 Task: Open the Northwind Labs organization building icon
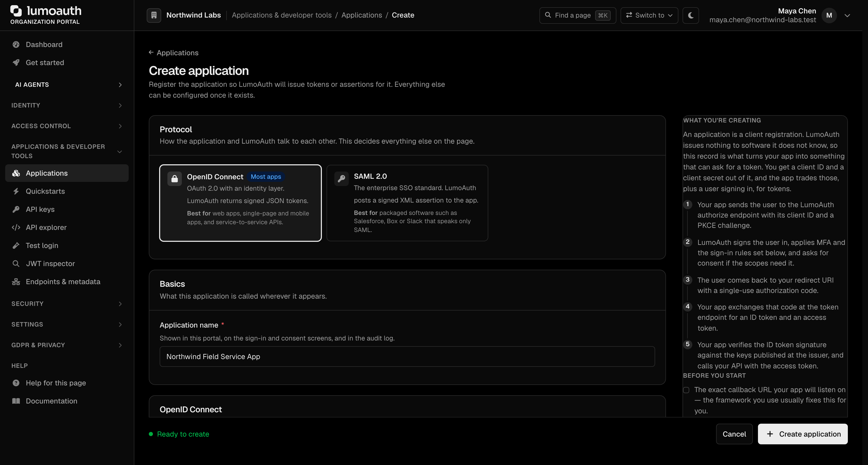(154, 15)
